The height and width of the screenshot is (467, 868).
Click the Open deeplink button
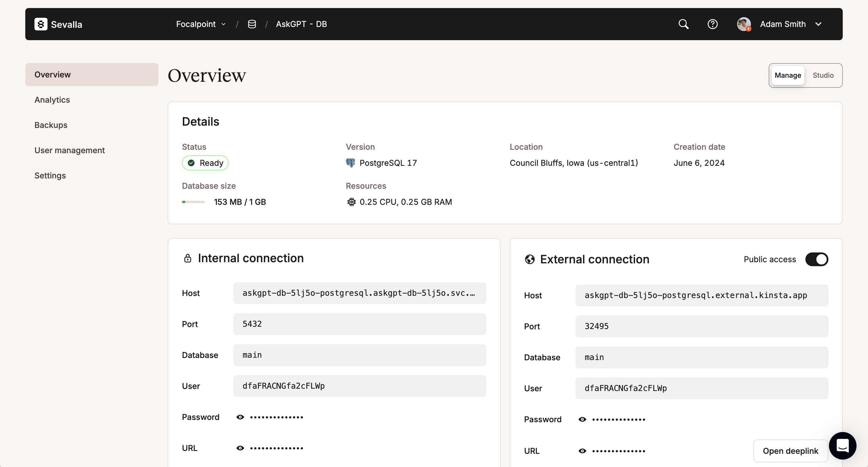[x=790, y=451]
